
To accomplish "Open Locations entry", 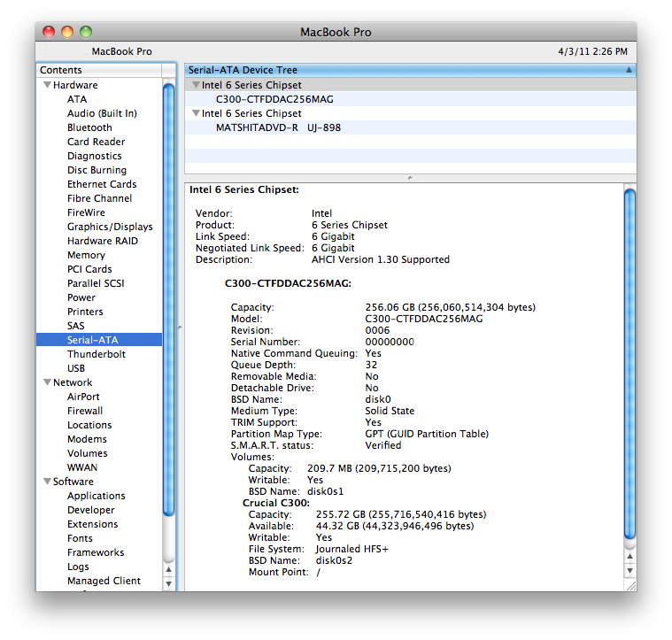I will pos(89,425).
